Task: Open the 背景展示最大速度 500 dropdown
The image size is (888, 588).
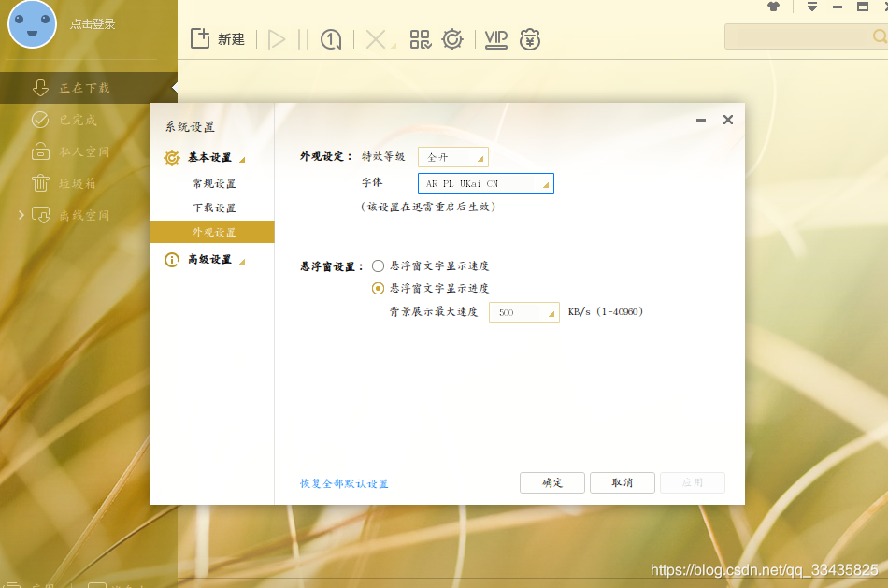Action: [523, 312]
